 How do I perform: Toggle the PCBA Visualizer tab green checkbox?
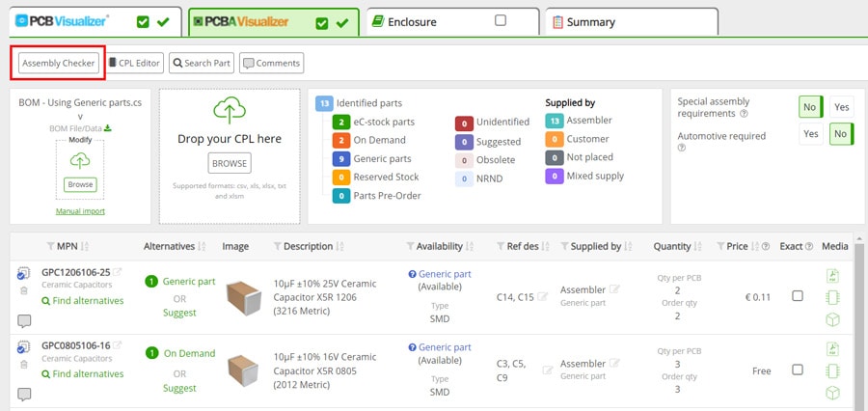pyautogui.click(x=321, y=23)
